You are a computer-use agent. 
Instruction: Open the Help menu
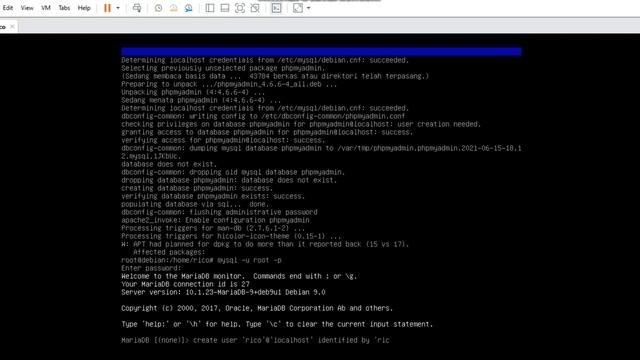(x=84, y=8)
